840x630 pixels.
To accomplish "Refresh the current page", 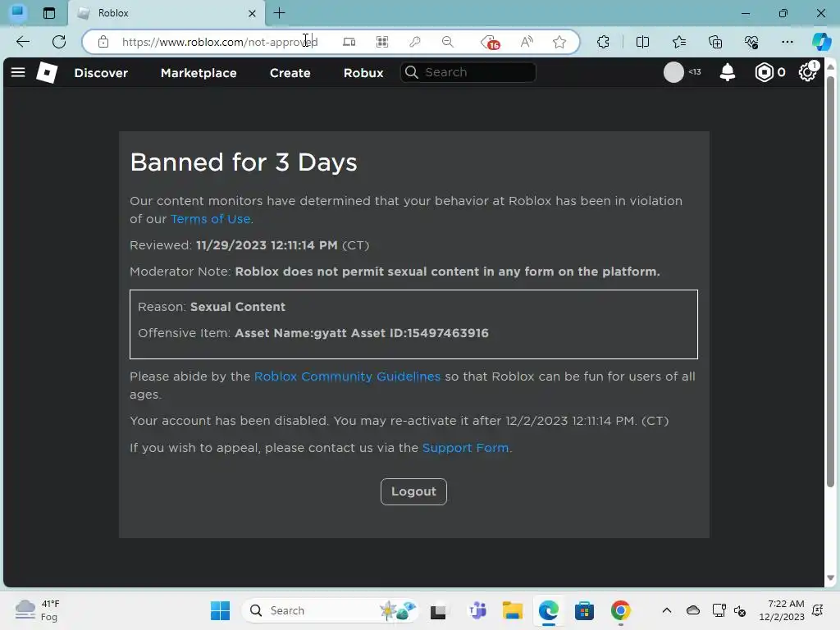I will tap(59, 42).
